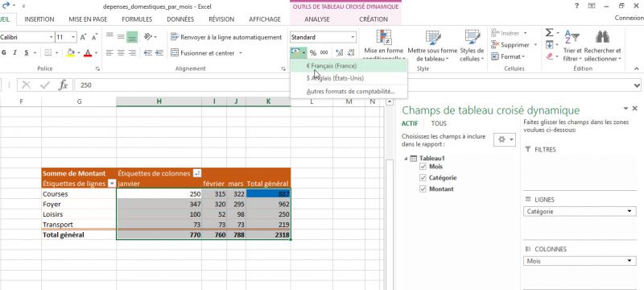Viewport: 644px width, 290px height.
Task: Select $ Anglais (États-Unis) format
Action: coord(349,78)
